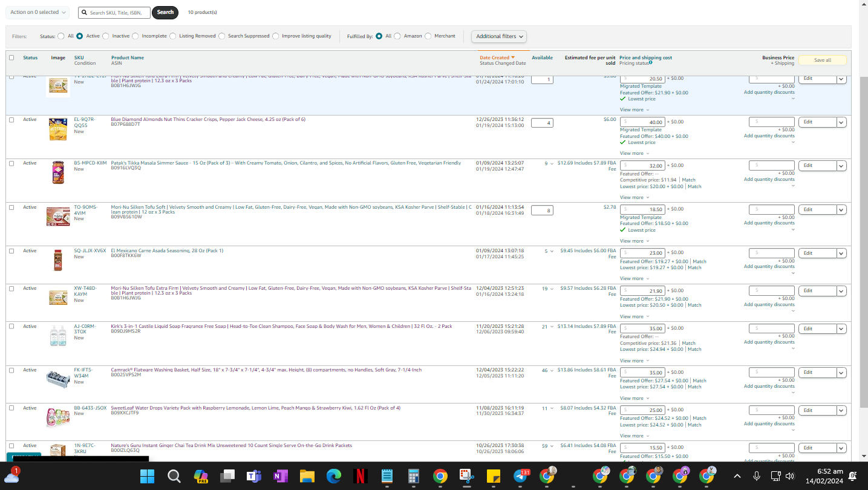Select the Search Suppressed filter
The image size is (868, 490).
tap(222, 36)
